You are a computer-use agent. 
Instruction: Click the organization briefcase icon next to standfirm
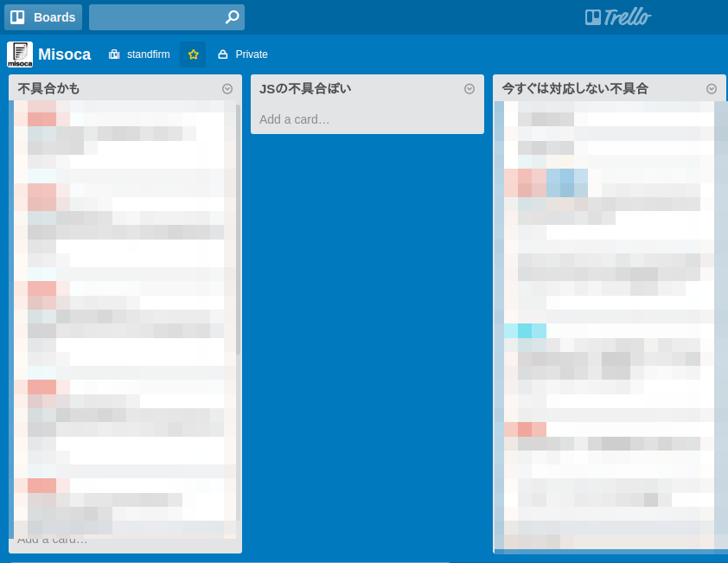pos(114,54)
